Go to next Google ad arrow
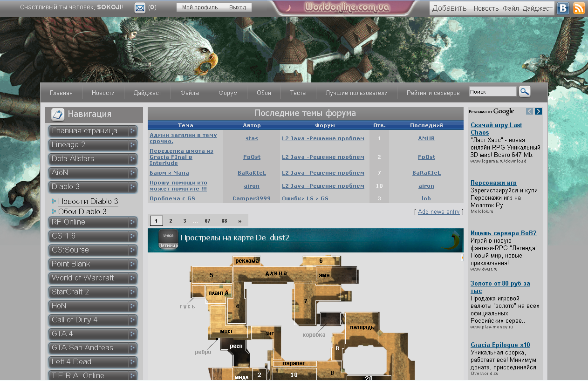The image size is (588, 381). (x=538, y=111)
